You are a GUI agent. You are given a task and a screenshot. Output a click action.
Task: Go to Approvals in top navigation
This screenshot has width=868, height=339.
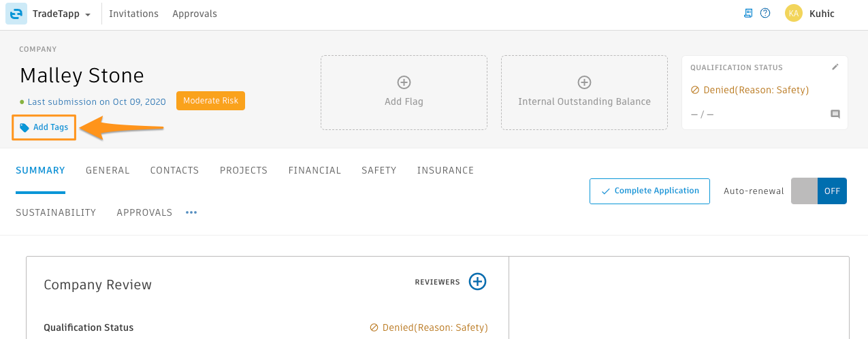195,14
